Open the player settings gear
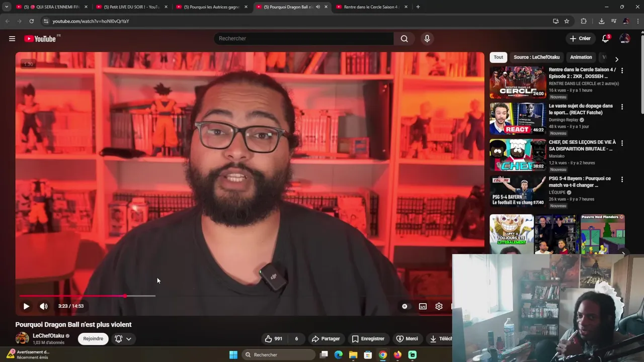 439,306
